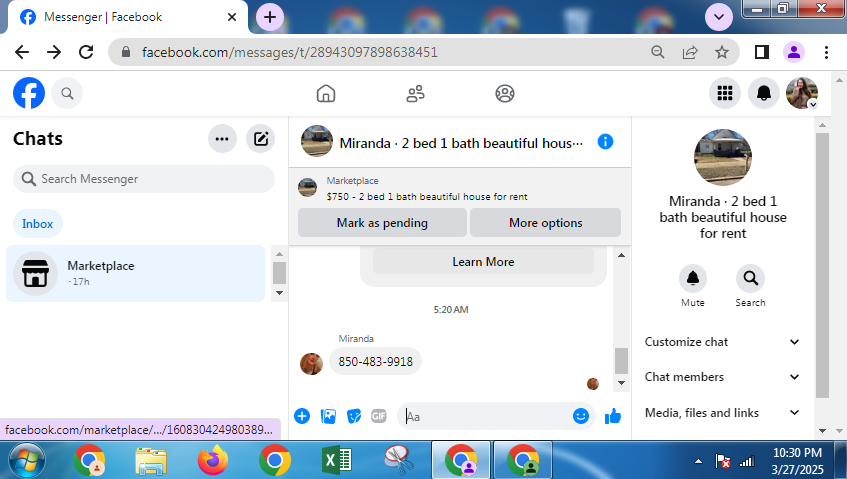Expand Chat members section
This screenshot has height=479, width=847.
coord(722,377)
